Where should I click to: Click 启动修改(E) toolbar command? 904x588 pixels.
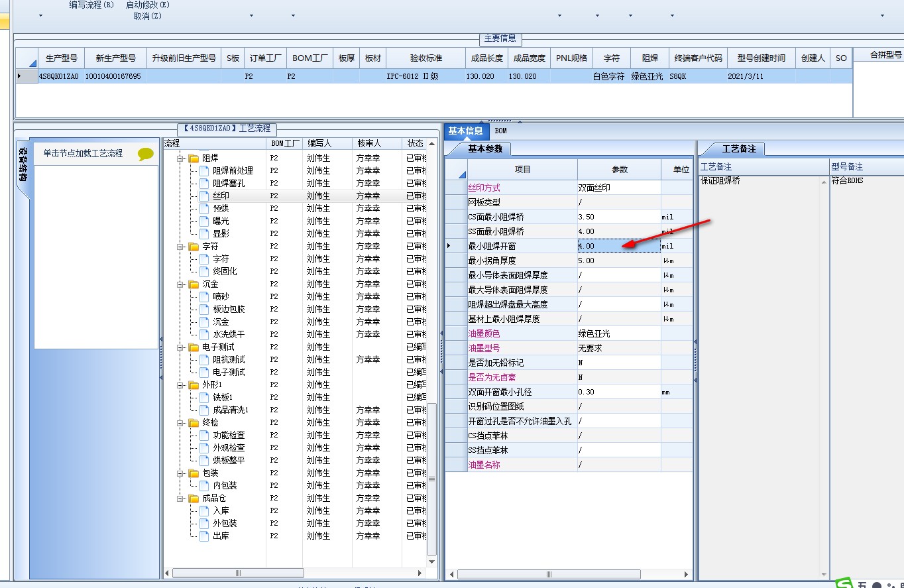coord(148,5)
